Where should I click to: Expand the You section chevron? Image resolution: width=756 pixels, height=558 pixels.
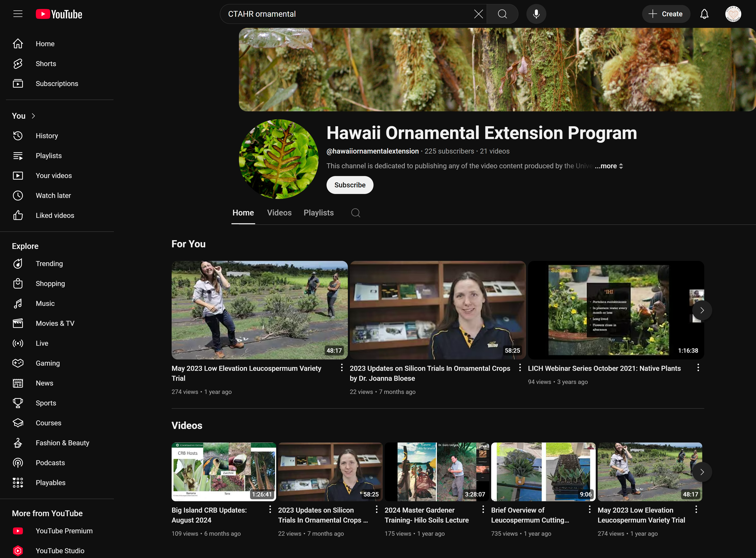click(33, 116)
